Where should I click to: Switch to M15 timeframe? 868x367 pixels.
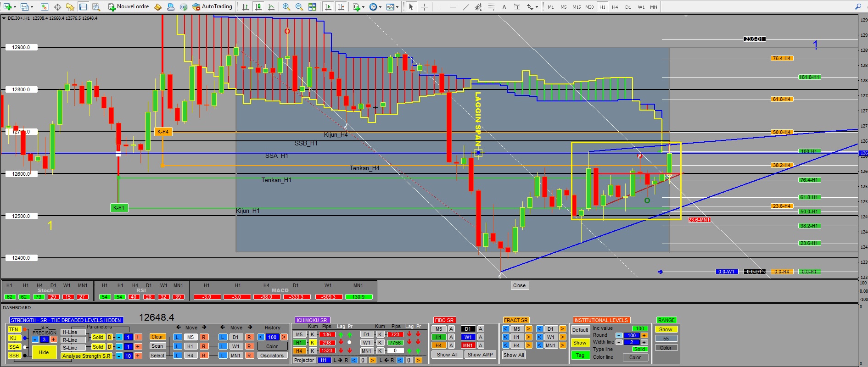(577, 7)
